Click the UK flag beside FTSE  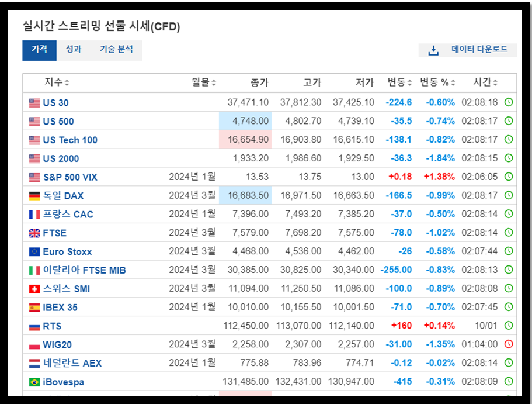pos(34,233)
